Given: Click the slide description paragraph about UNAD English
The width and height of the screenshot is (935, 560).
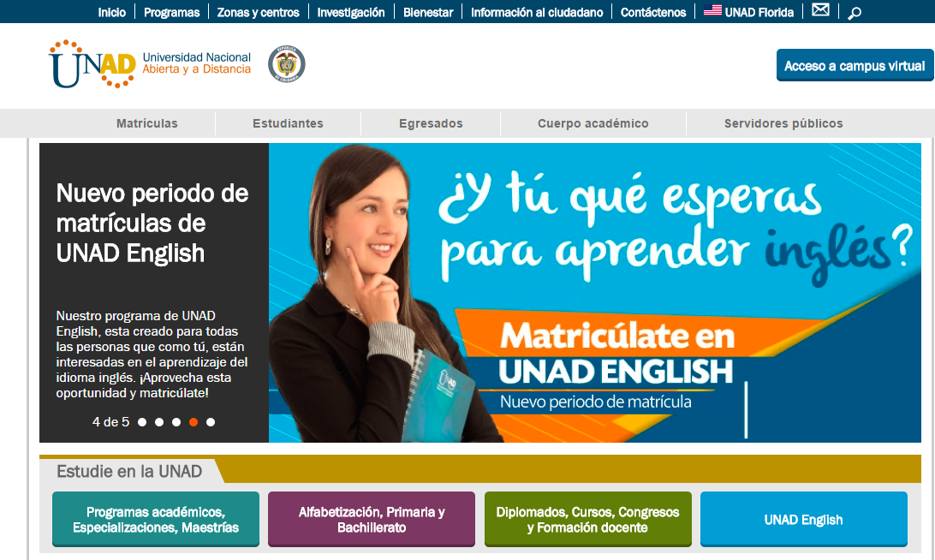Looking at the screenshot, I should click(152, 354).
